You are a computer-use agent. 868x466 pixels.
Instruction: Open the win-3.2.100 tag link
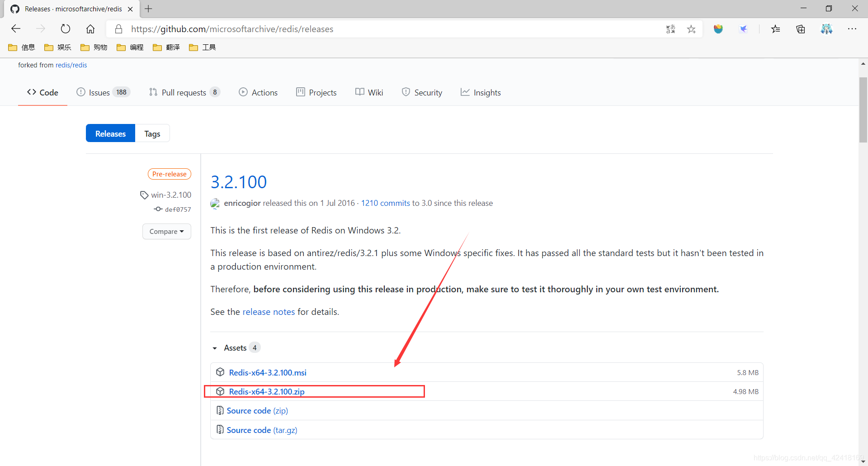click(x=166, y=195)
